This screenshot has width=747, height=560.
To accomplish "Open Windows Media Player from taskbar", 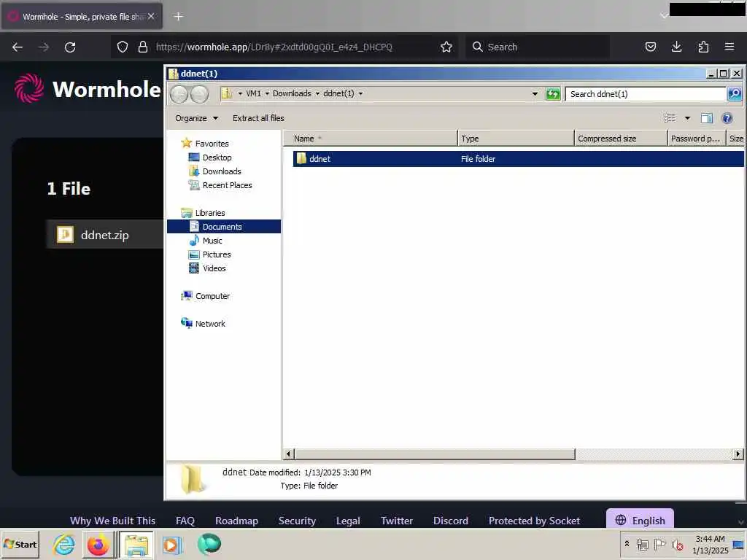I will coord(171,545).
